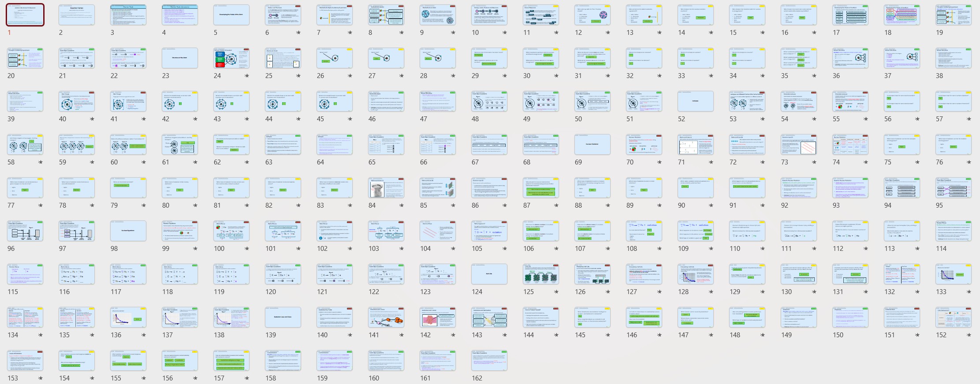The image size is (980, 384).
Task: Click the animation star beside slide 24
Action: click(x=247, y=76)
